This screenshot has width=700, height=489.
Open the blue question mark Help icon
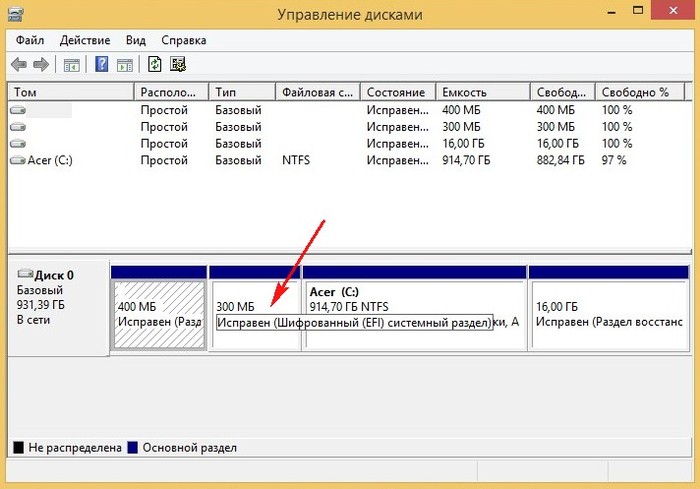(x=102, y=64)
